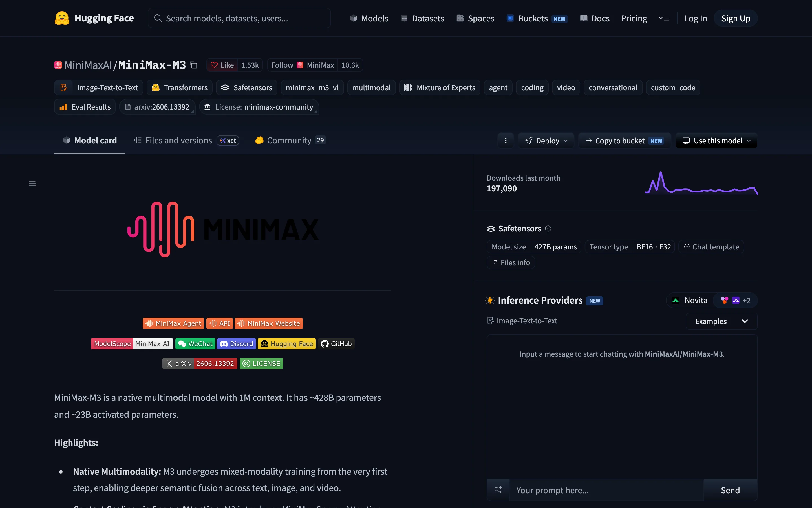812x508 pixels.
Task: Open the table of contents hamburger icon
Action: click(x=32, y=183)
